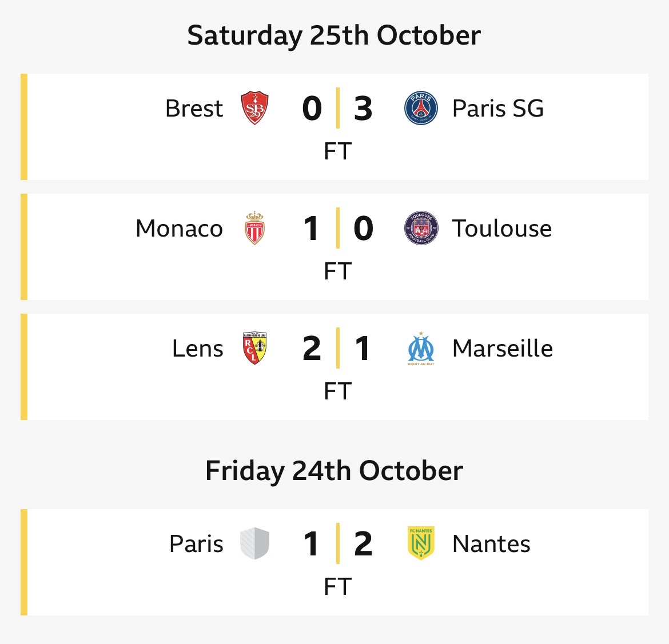Select the Nantes team name
This screenshot has height=644, width=669.
pos(491,543)
